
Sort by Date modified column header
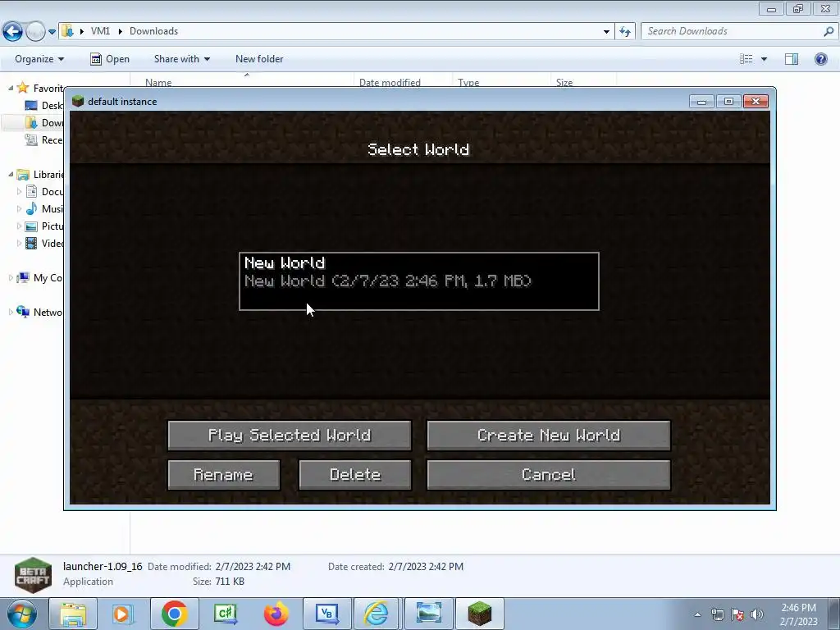(390, 82)
